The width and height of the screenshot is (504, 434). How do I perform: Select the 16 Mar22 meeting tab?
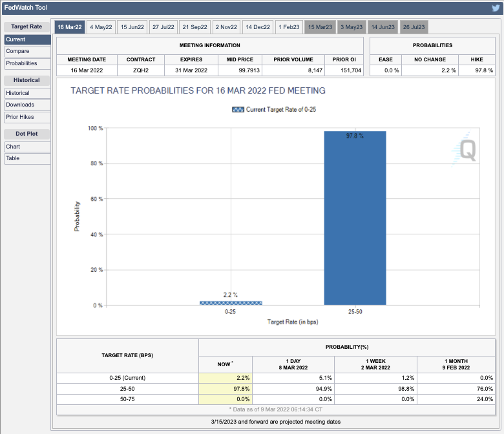(x=70, y=27)
